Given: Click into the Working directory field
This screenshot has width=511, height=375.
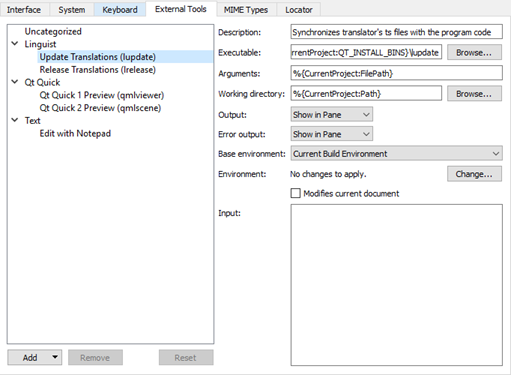Looking at the screenshot, I should 366,94.
